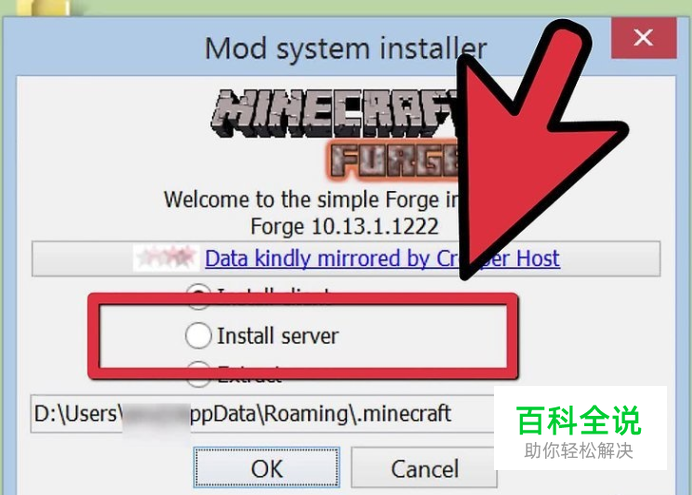Image resolution: width=692 pixels, height=495 pixels.
Task: Click the orange Forge logo
Action: pos(395,161)
